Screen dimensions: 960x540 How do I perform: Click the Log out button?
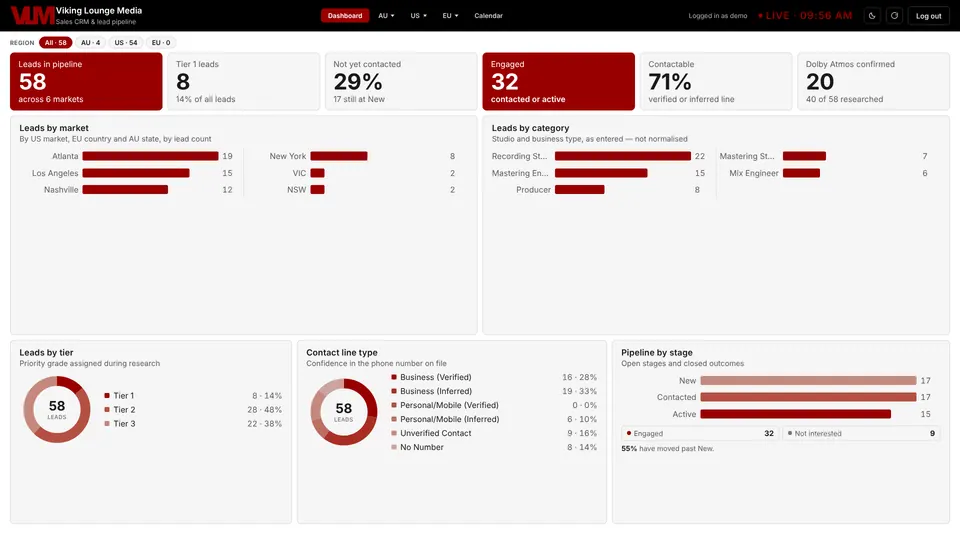[928, 16]
